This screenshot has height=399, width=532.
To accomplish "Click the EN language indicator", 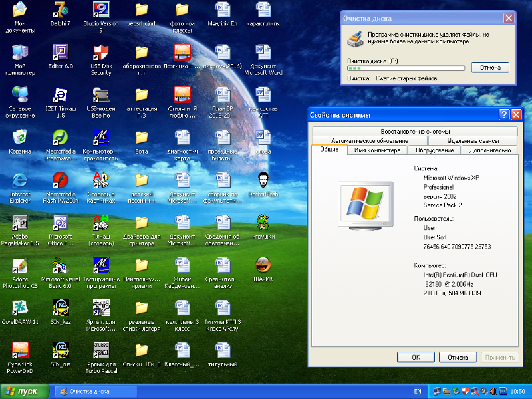I will 418,392.
